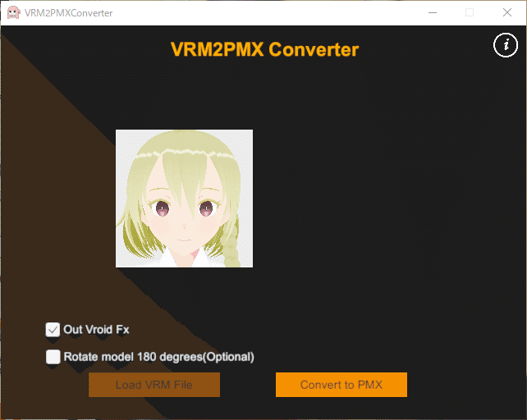Open the info icon in top-right corner
Viewport: 527px width, 420px height.
click(506, 45)
